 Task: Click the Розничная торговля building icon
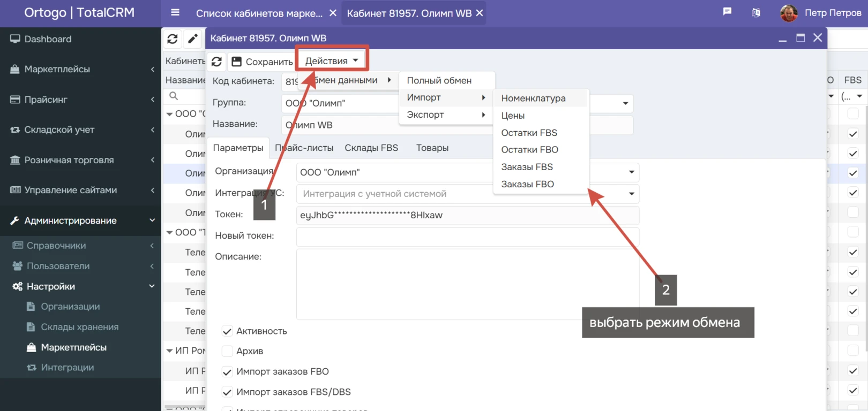(x=15, y=160)
